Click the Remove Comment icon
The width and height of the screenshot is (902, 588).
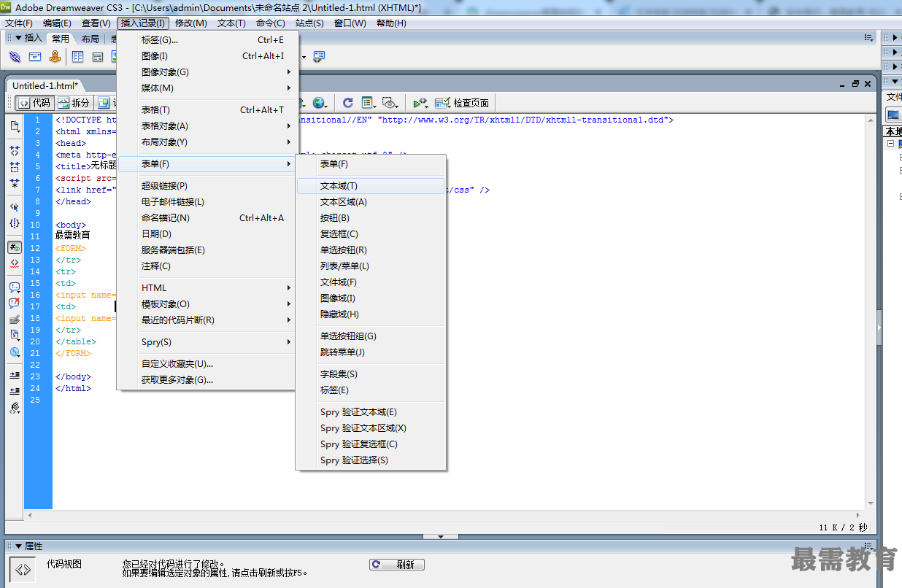point(15,303)
